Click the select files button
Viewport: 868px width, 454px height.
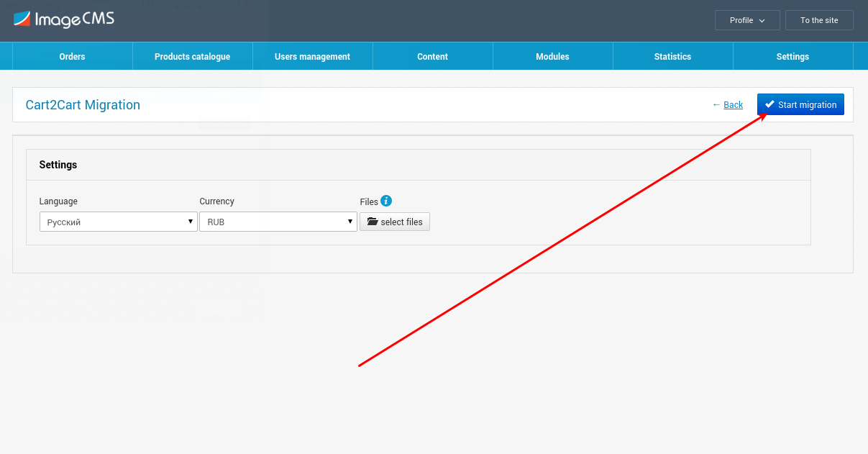coord(395,222)
